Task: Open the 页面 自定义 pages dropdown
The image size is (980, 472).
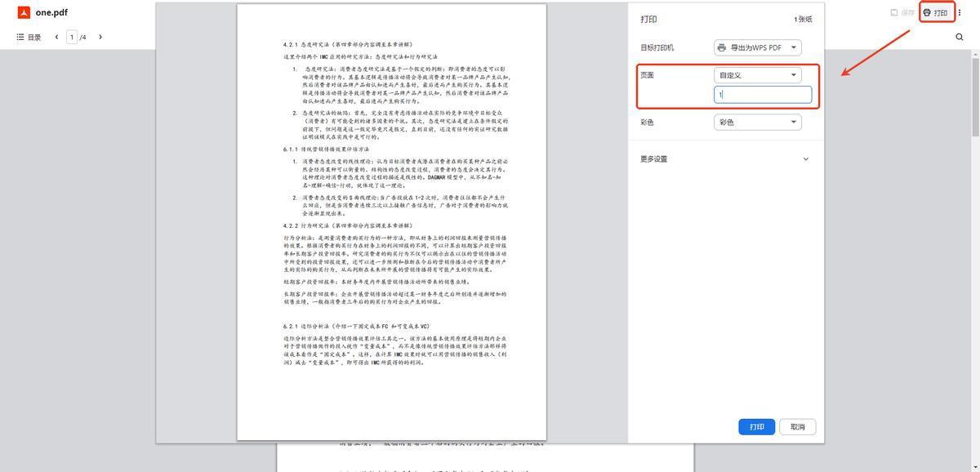Action: (757, 75)
